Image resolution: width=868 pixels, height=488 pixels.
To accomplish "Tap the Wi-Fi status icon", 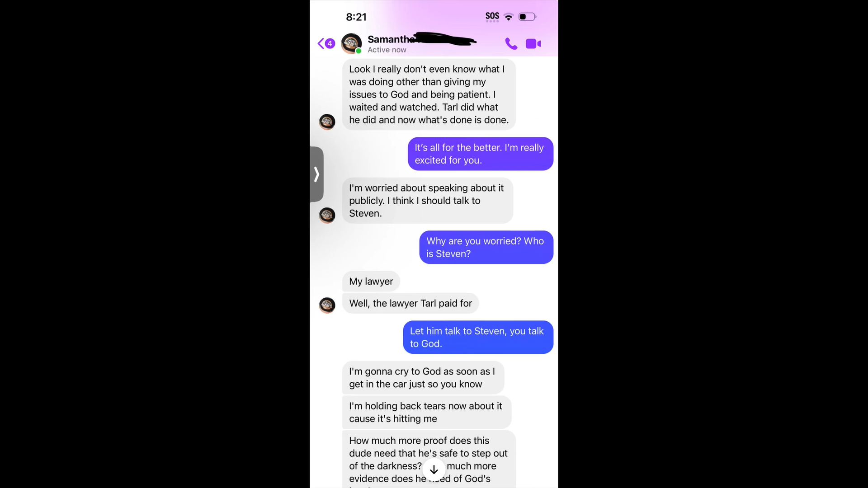I will pos(509,17).
